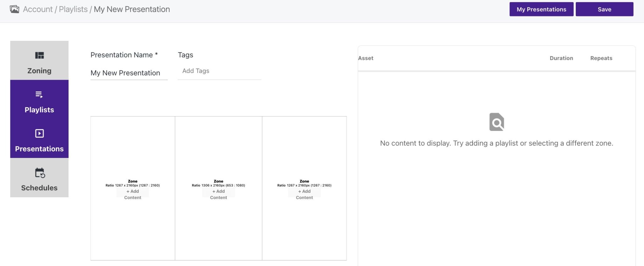Click the file search icon in empty panel

(497, 122)
